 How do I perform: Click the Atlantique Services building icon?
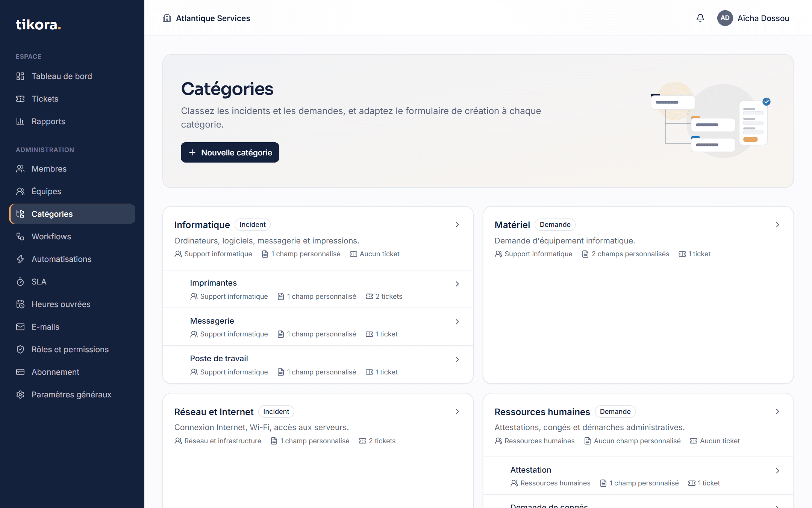point(167,18)
